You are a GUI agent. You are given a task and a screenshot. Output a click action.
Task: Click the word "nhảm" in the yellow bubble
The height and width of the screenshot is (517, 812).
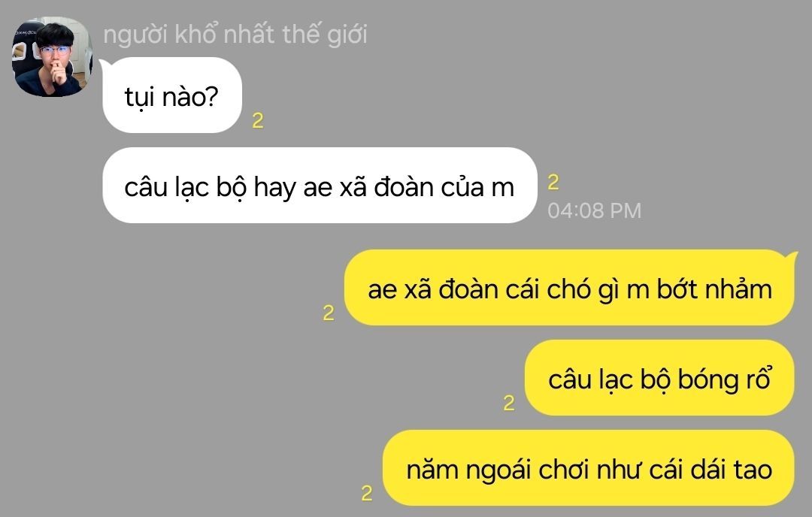click(740, 289)
